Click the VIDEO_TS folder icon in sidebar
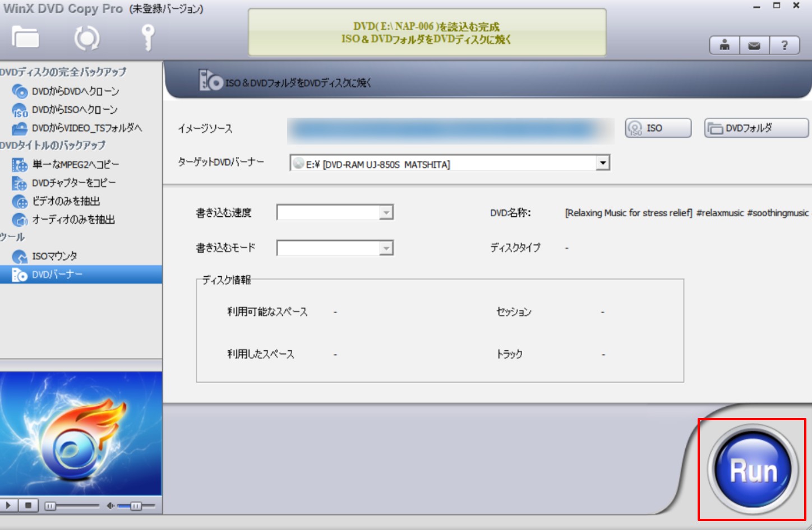Viewport: 812px width, 530px height. (20, 128)
